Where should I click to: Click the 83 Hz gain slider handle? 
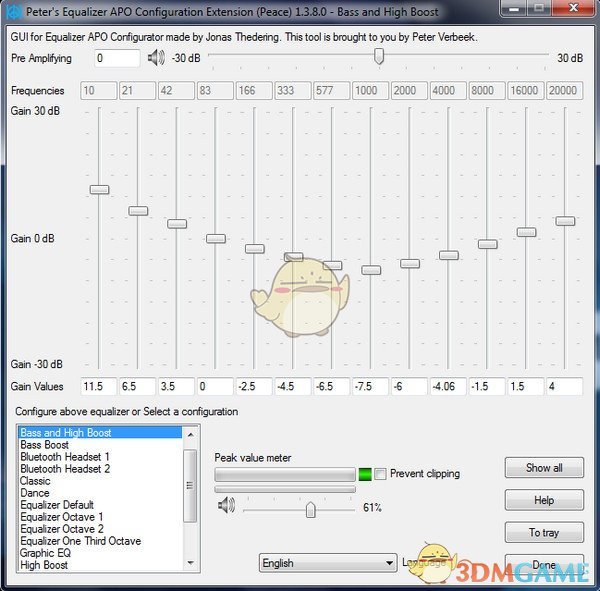pyautogui.click(x=216, y=238)
